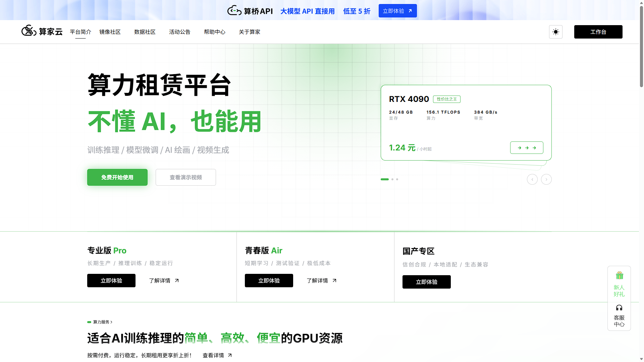Click the 低至 5 折 banner text
Viewport: 644px width, 362px height.
click(357, 11)
